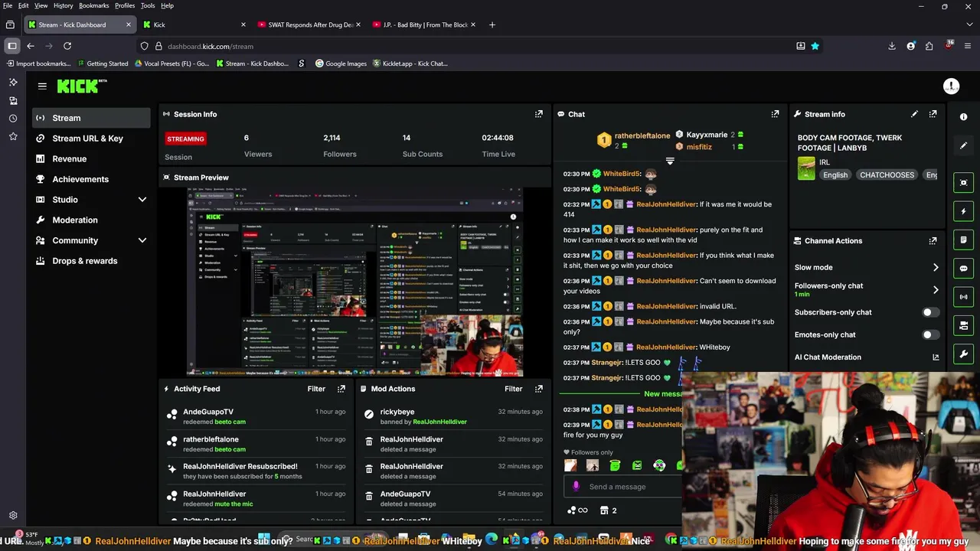The height and width of the screenshot is (551, 980).
Task: Click the CHATCHOOSES stream tag
Action: [x=887, y=175]
